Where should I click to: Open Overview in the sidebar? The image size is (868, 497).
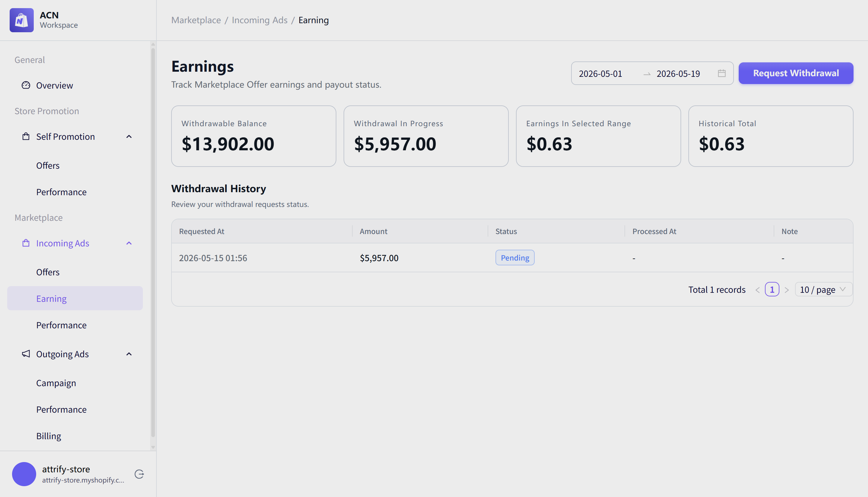coord(75,85)
